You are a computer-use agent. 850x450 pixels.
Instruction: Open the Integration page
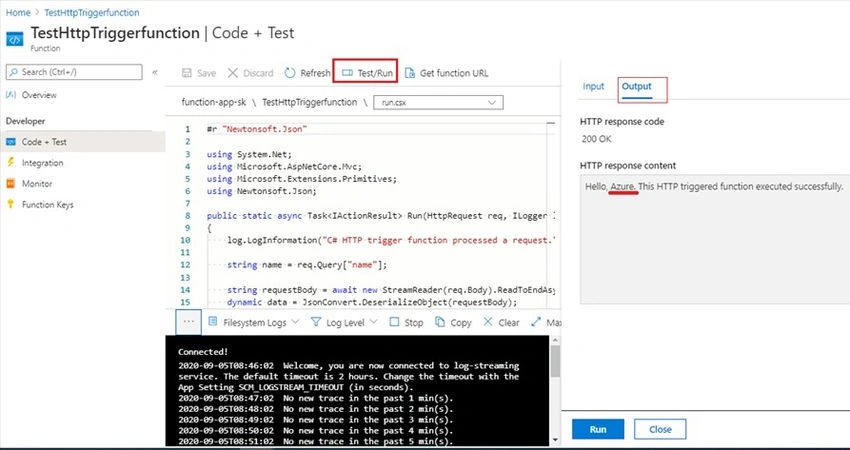coord(42,163)
